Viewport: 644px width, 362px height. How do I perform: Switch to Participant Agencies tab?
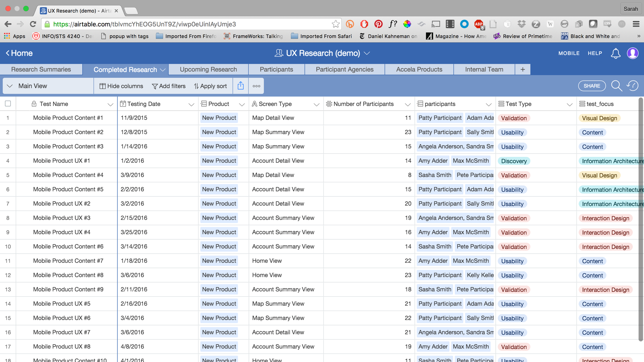click(x=344, y=69)
